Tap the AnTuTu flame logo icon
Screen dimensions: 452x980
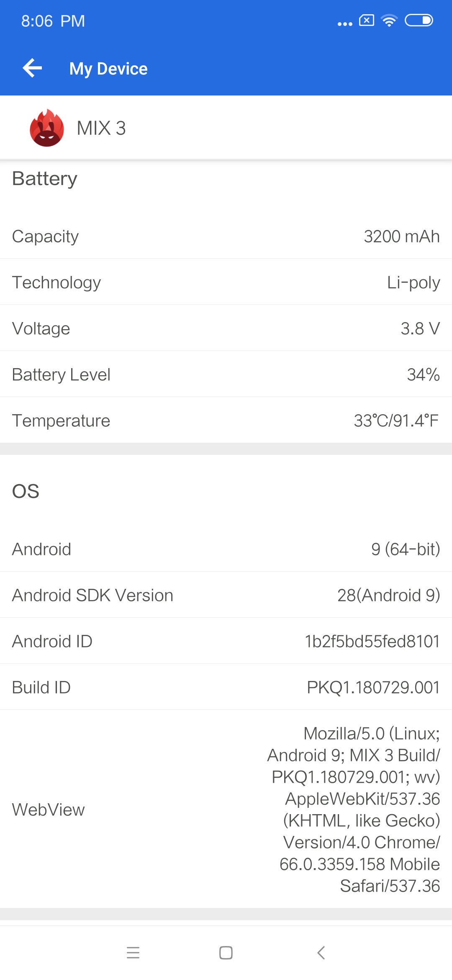pyautogui.click(x=47, y=128)
